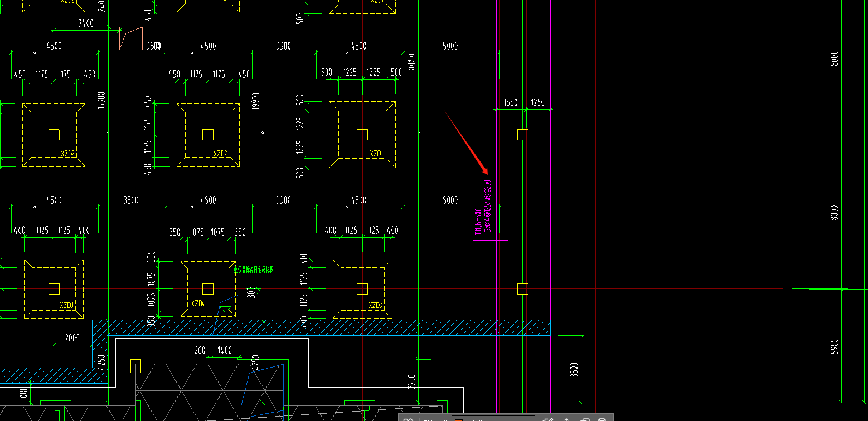The height and width of the screenshot is (421, 868).
Task: Select the green Chinese elevation note
Action: pos(254,270)
